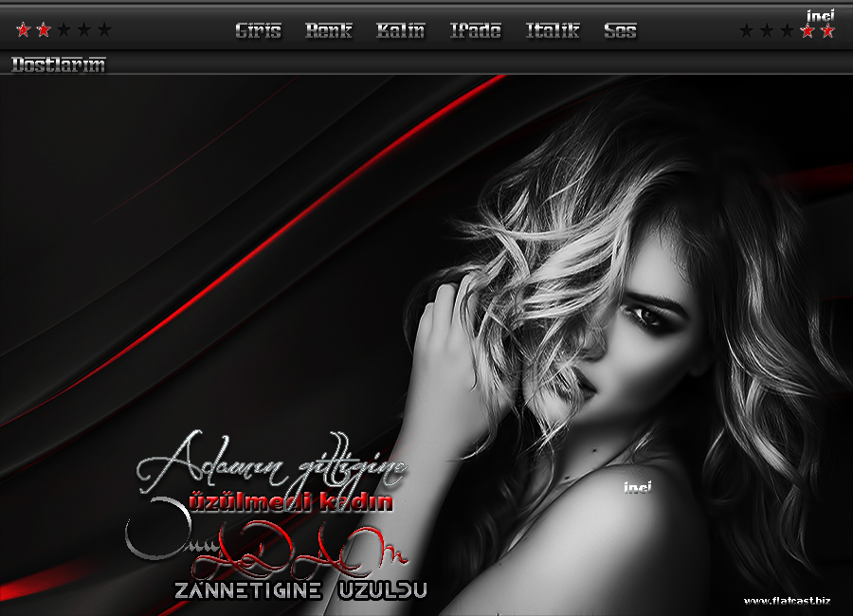Open the Dostlarim friends panel
The width and height of the screenshot is (853, 616).
(x=59, y=64)
